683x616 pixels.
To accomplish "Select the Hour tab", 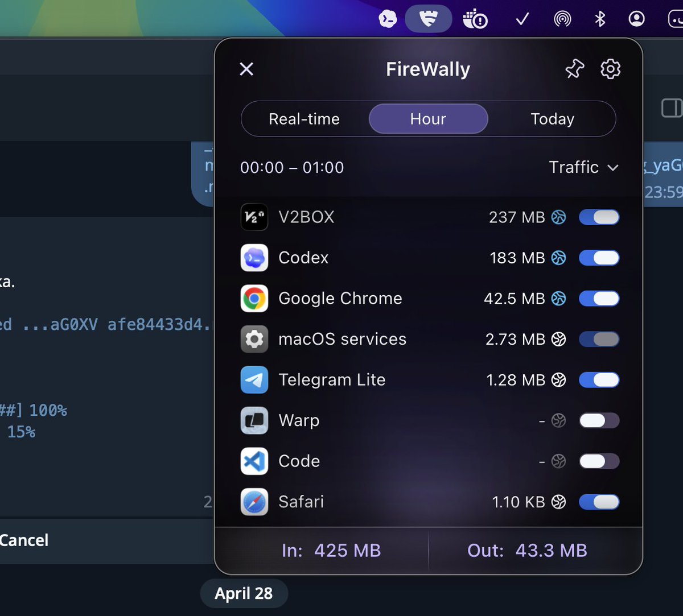I will pos(428,119).
